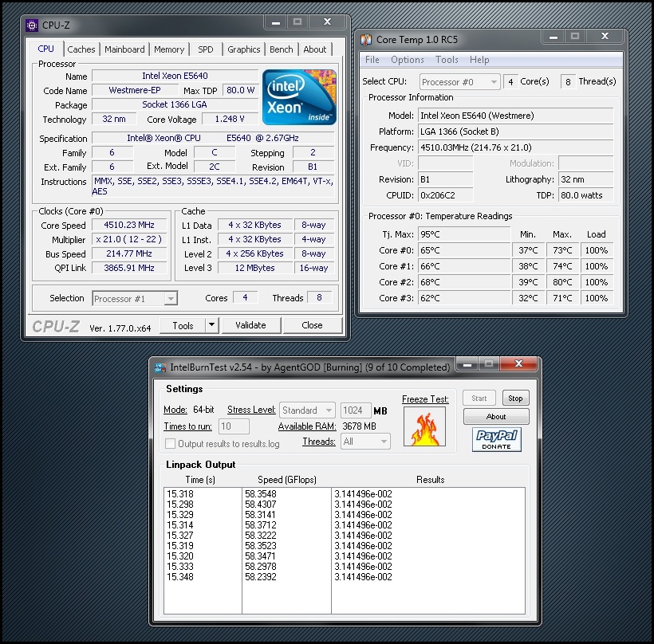Click the Freeze Test flame image
This screenshot has width=654, height=644.
pyautogui.click(x=424, y=426)
